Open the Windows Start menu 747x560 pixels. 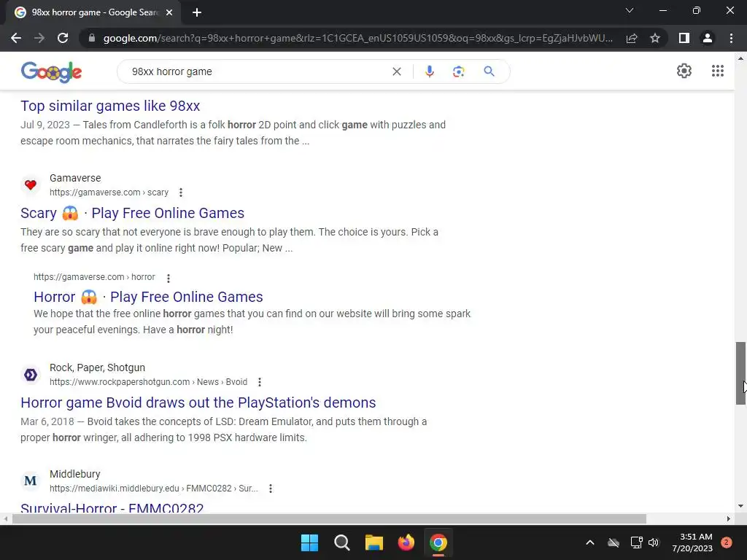click(309, 542)
